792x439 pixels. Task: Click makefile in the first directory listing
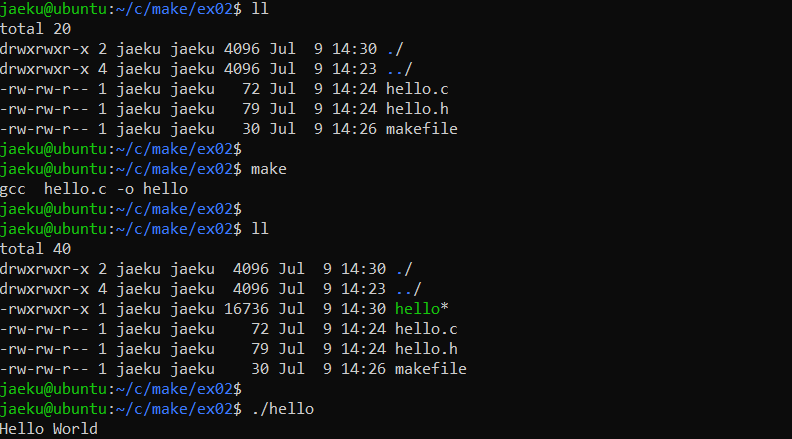pos(421,129)
